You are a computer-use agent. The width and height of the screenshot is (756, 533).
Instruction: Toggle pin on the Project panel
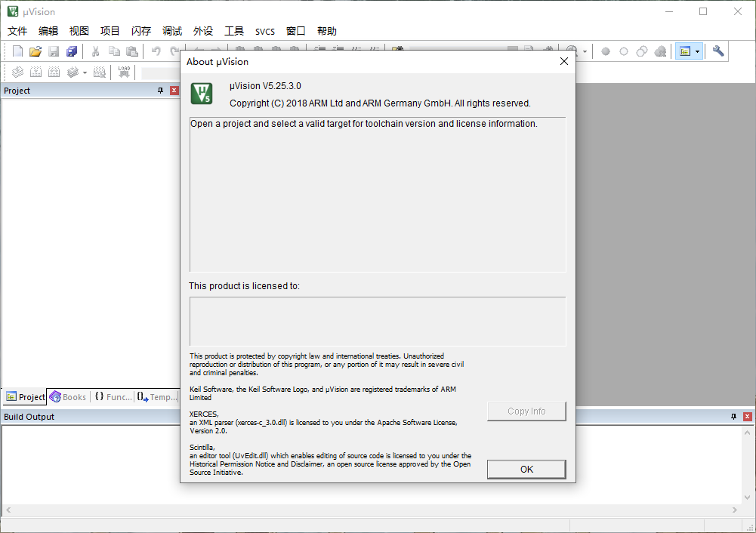click(x=160, y=91)
